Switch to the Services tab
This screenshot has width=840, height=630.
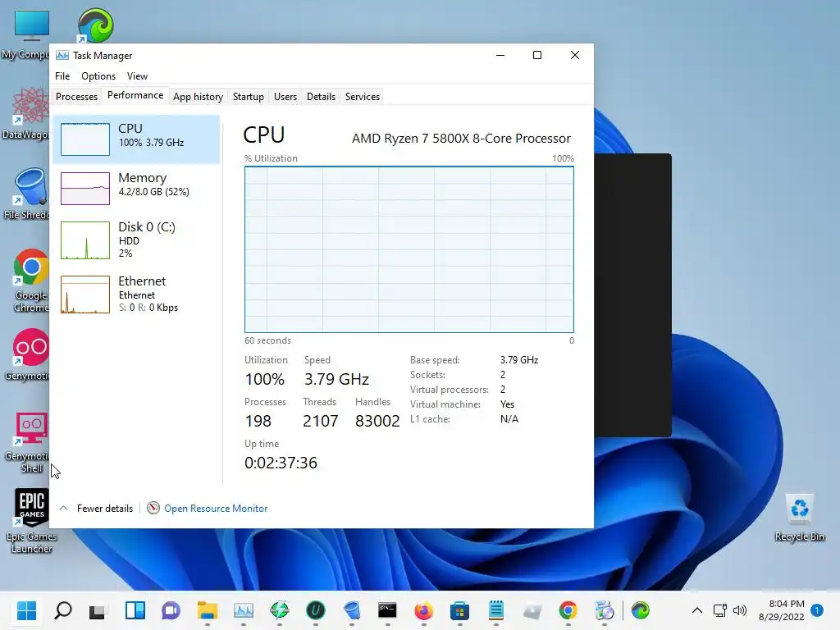362,97
